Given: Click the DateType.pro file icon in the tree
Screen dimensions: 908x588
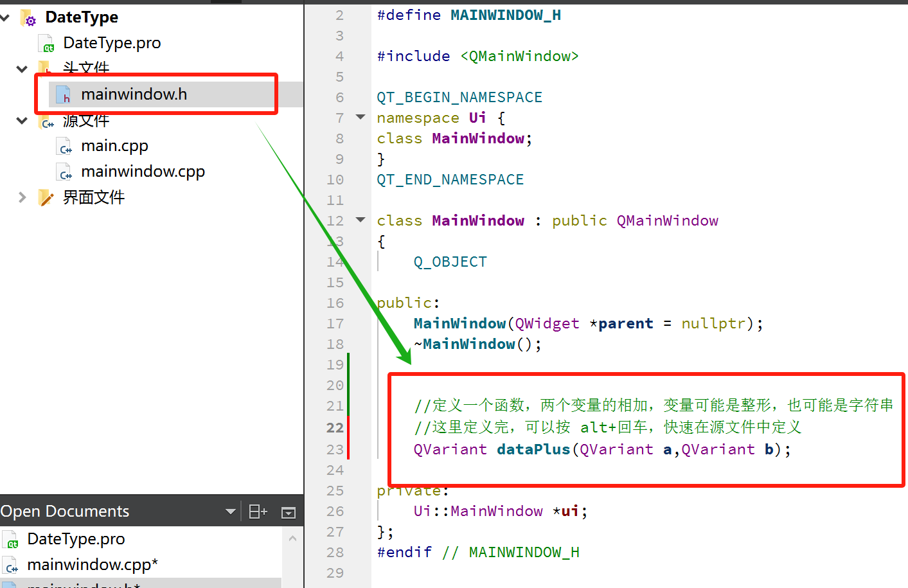Looking at the screenshot, I should pyautogui.click(x=47, y=44).
